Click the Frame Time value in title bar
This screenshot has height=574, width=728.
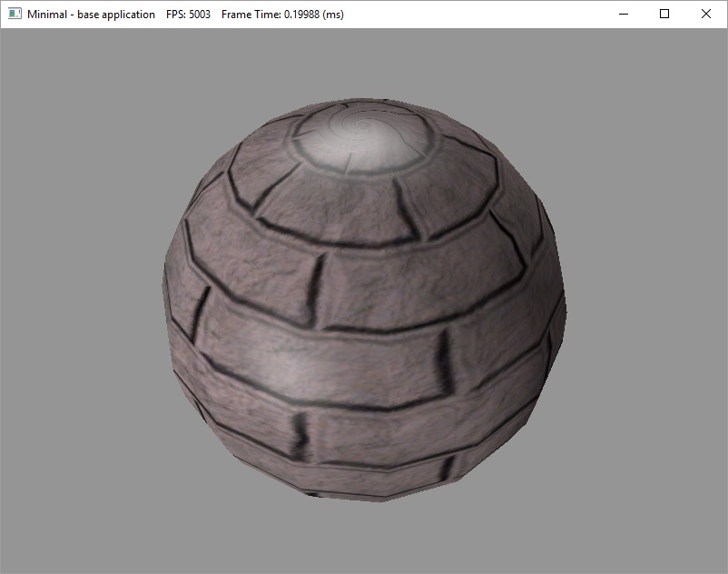282,15
